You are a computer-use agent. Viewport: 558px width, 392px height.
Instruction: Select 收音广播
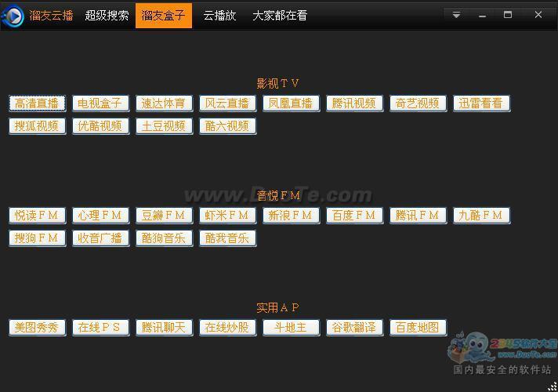(x=100, y=238)
